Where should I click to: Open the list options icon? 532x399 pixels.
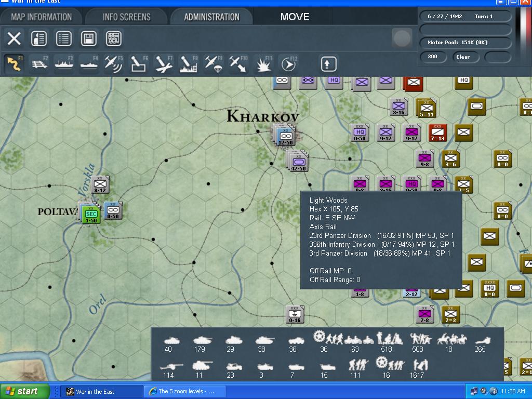tap(64, 38)
